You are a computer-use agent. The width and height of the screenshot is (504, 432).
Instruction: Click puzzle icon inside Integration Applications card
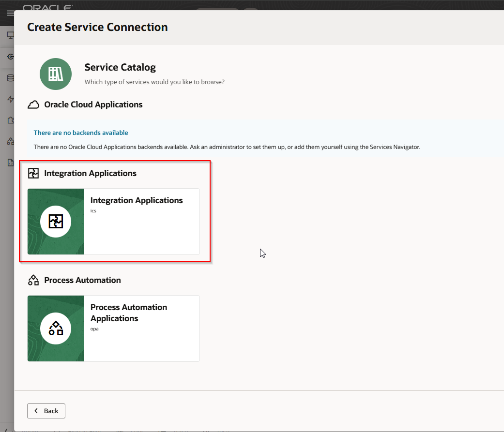click(56, 222)
